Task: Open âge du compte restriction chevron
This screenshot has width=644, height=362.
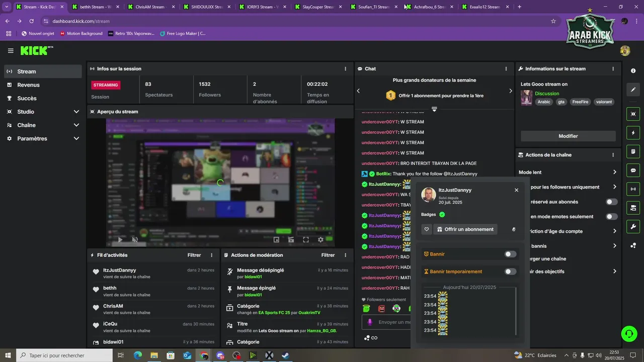Action: (x=614, y=231)
